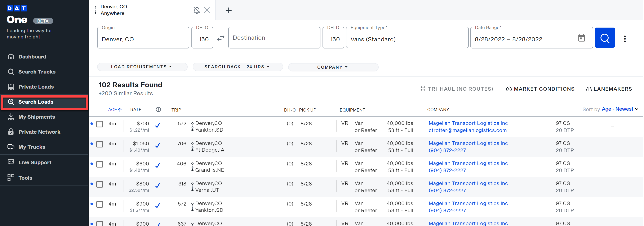
Task: Swap origin and destination locations
Action: coord(221,38)
